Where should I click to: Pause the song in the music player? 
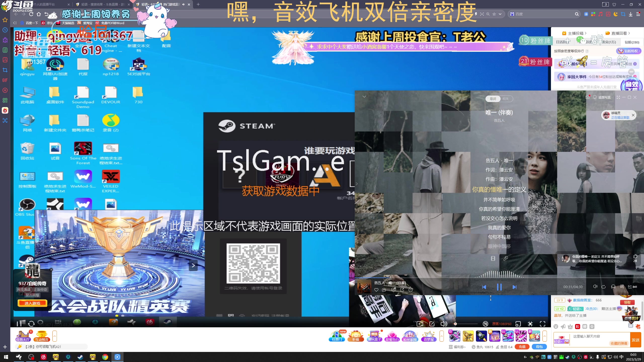point(499,287)
